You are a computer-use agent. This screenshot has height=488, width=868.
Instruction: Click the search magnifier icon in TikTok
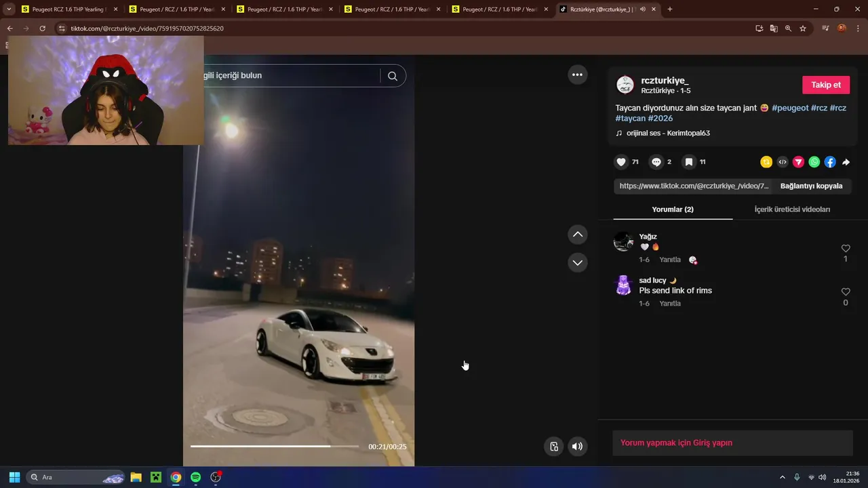[393, 76]
